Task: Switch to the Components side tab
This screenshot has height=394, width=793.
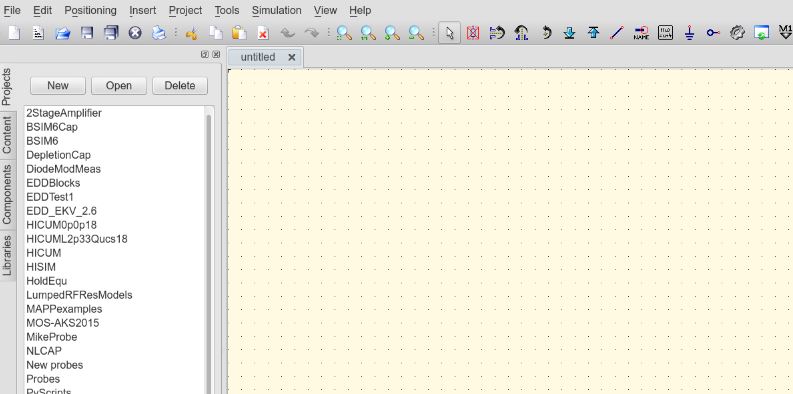Action: click(7, 195)
